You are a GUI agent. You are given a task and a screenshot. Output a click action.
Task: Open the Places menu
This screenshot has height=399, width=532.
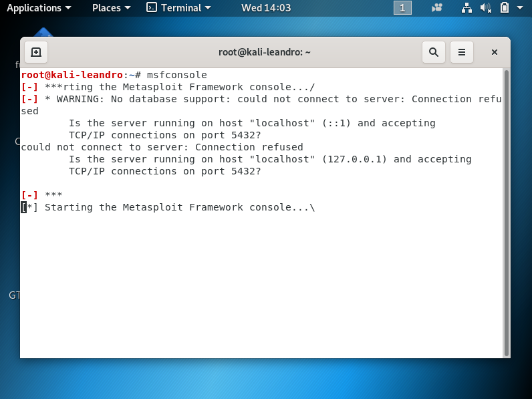[x=111, y=8]
